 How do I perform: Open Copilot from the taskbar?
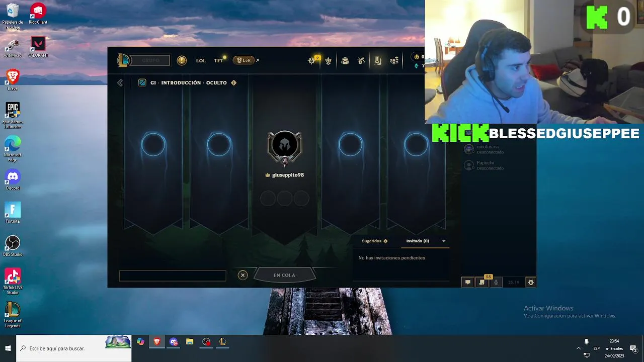click(140, 342)
